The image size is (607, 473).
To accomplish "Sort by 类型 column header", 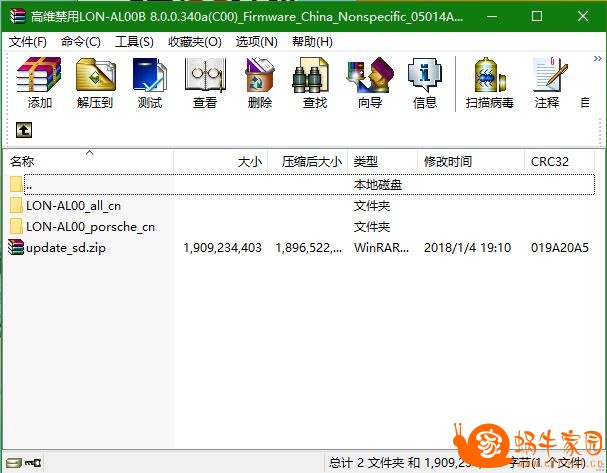I will [x=383, y=161].
